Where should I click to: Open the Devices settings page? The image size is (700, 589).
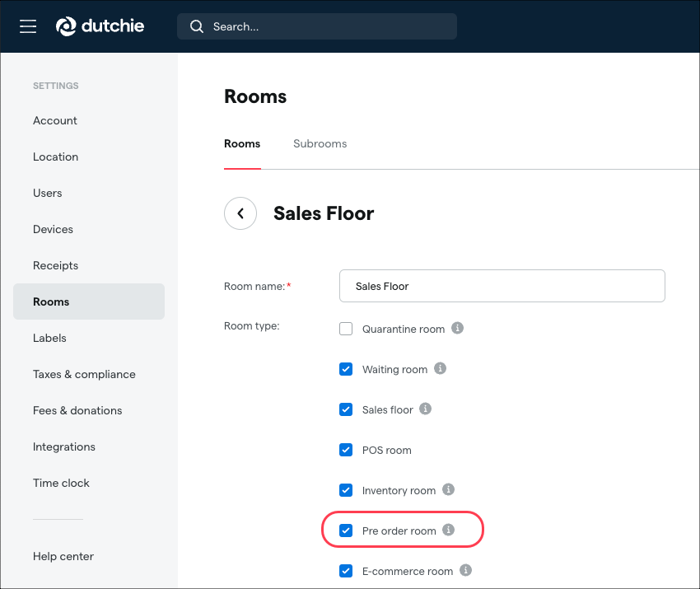click(53, 229)
